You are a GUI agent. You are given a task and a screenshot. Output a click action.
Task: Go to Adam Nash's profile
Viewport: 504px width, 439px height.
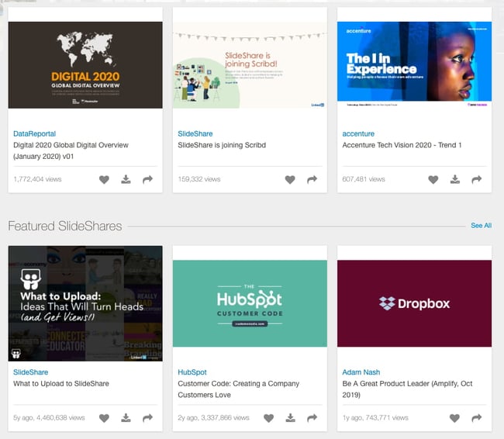(361, 372)
